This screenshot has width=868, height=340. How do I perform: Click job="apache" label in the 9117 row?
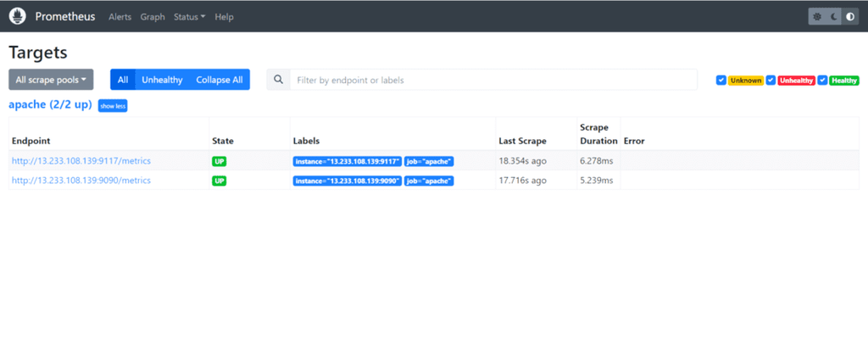pyautogui.click(x=429, y=161)
